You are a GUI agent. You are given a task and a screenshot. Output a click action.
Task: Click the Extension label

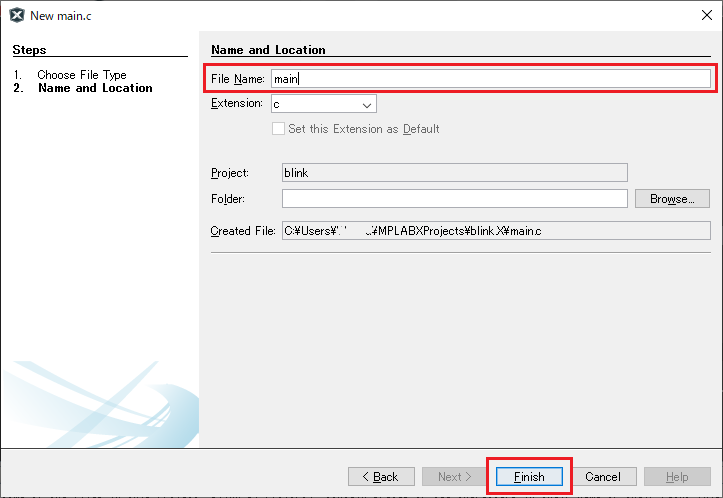(237, 103)
